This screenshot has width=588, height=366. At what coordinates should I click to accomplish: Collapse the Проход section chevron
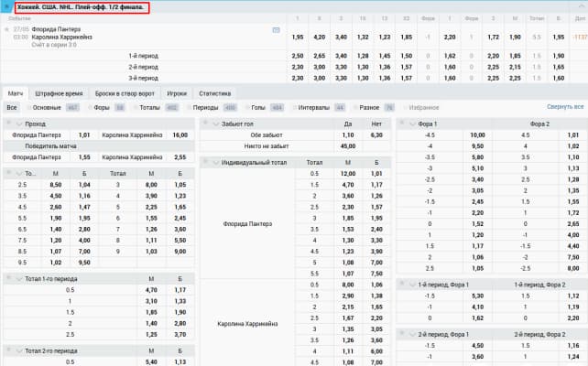click(x=19, y=124)
